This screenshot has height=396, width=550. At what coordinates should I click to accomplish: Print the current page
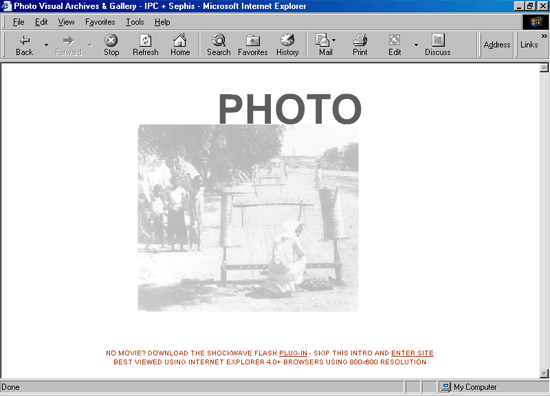pos(360,45)
